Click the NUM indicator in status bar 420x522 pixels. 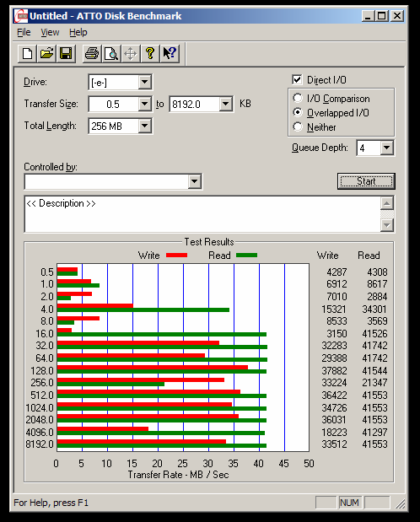(349, 503)
